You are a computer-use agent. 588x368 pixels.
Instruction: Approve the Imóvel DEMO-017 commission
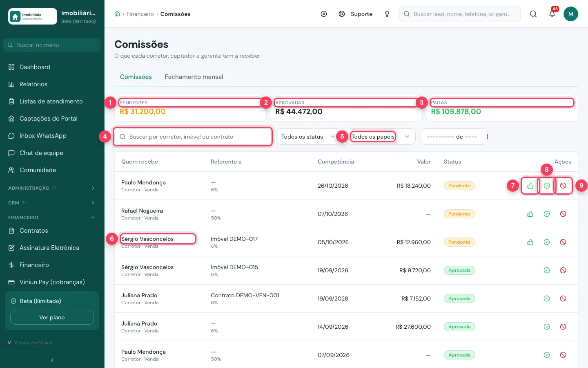pyautogui.click(x=530, y=242)
